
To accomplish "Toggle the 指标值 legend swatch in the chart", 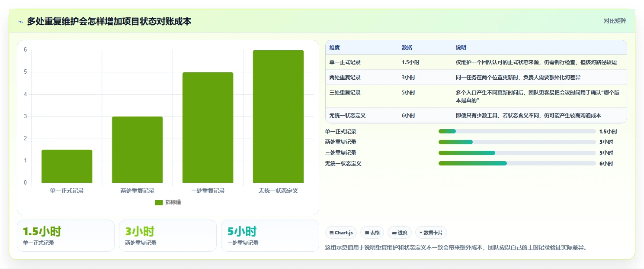I will (159, 202).
